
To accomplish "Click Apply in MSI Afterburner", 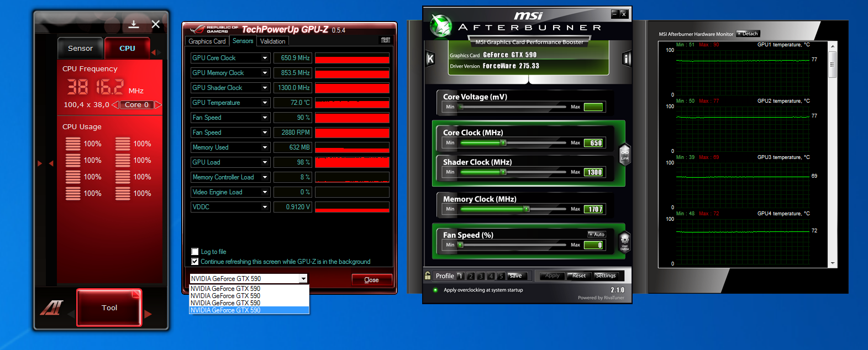I will click(x=553, y=275).
